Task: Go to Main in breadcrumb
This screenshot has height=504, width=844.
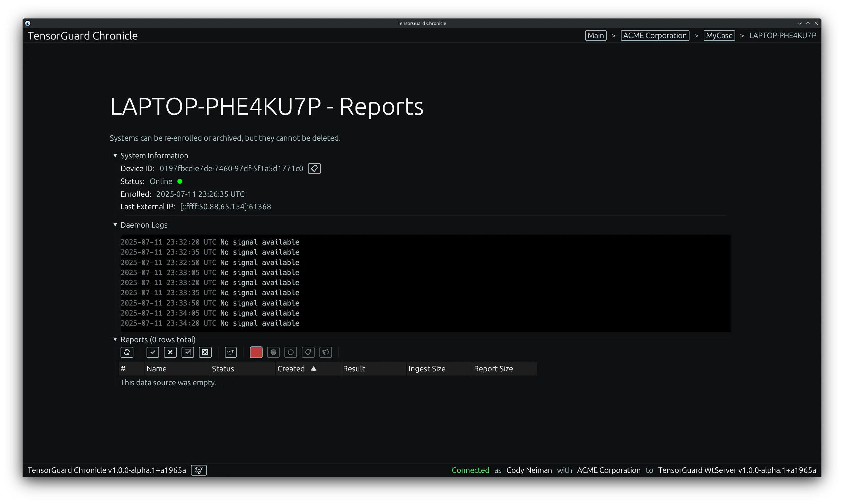Action: pyautogui.click(x=596, y=36)
